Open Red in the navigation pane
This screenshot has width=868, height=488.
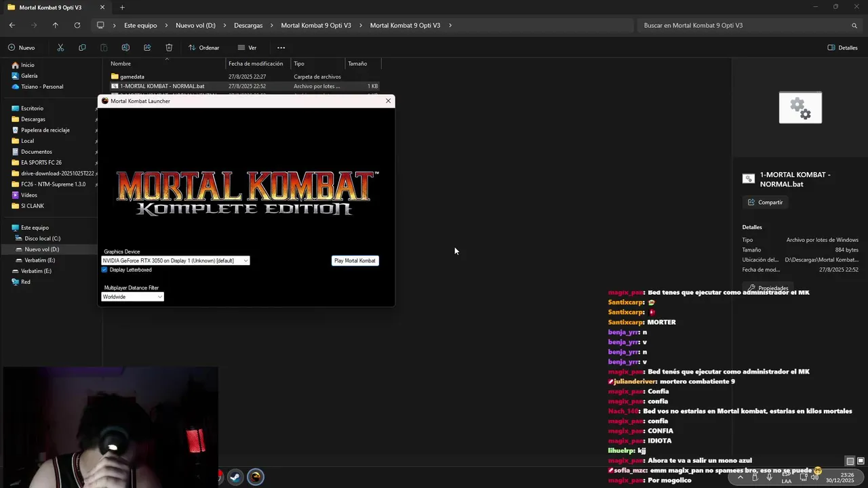[x=26, y=282]
